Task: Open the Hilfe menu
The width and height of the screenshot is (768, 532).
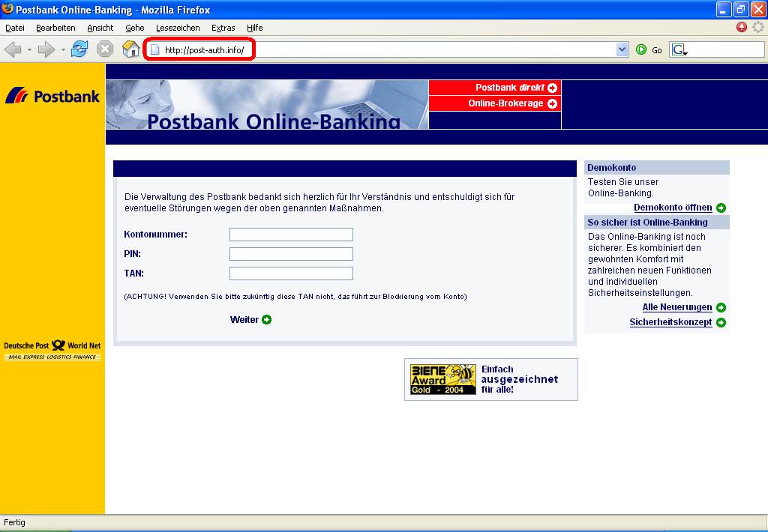Action: click(x=255, y=28)
